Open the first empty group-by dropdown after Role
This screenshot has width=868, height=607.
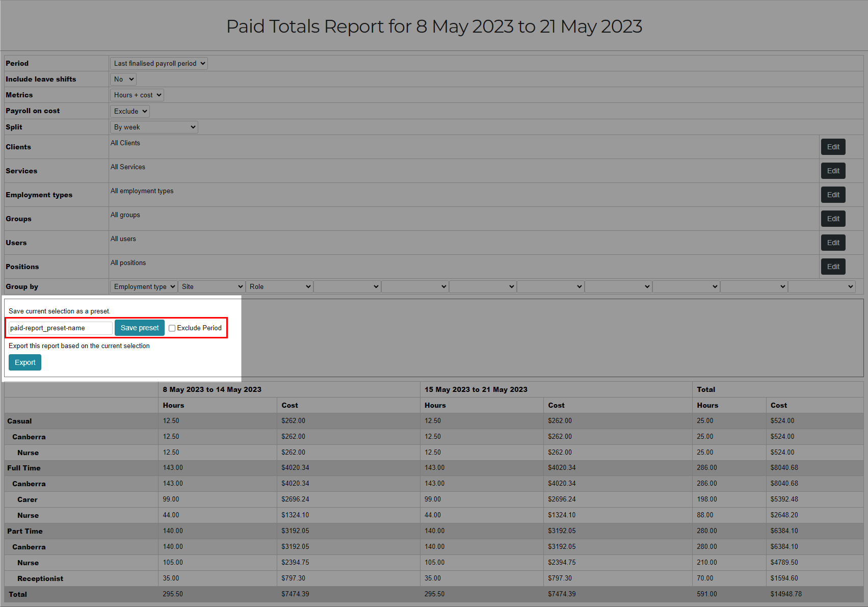click(x=347, y=286)
